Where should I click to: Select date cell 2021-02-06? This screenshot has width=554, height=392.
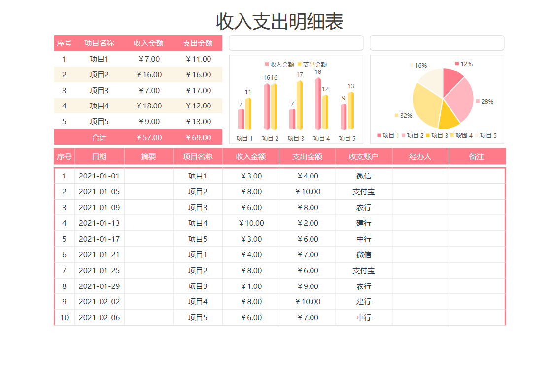coord(99,318)
